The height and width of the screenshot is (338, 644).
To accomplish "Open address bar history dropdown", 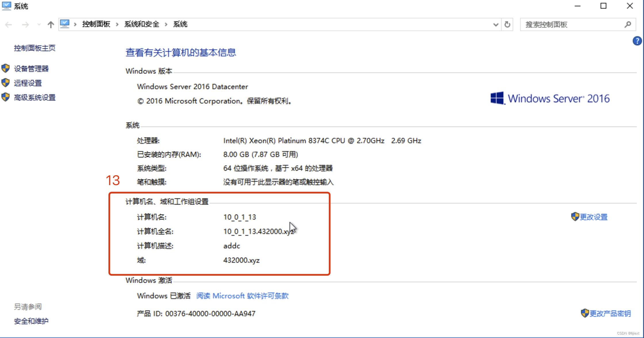I will click(x=496, y=25).
